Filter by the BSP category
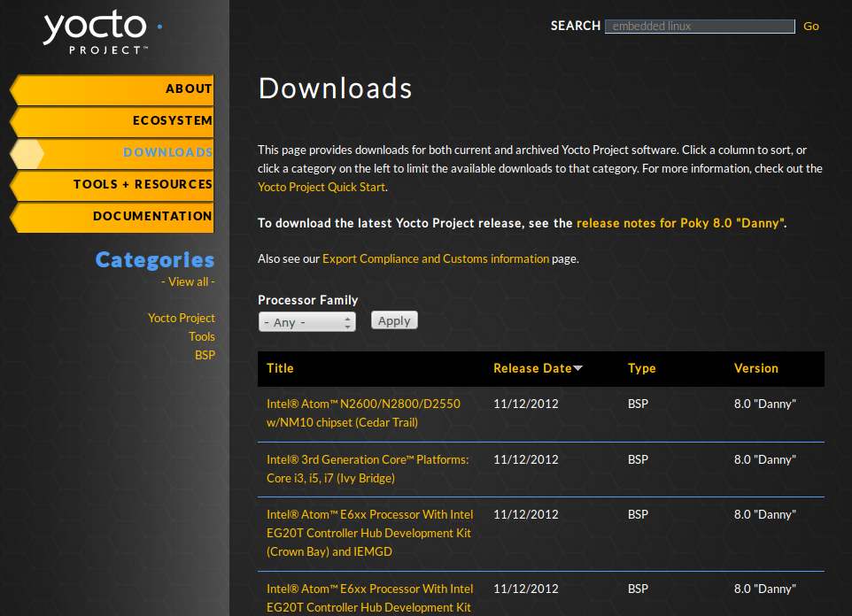Screen dimensions: 852x616 205,355
